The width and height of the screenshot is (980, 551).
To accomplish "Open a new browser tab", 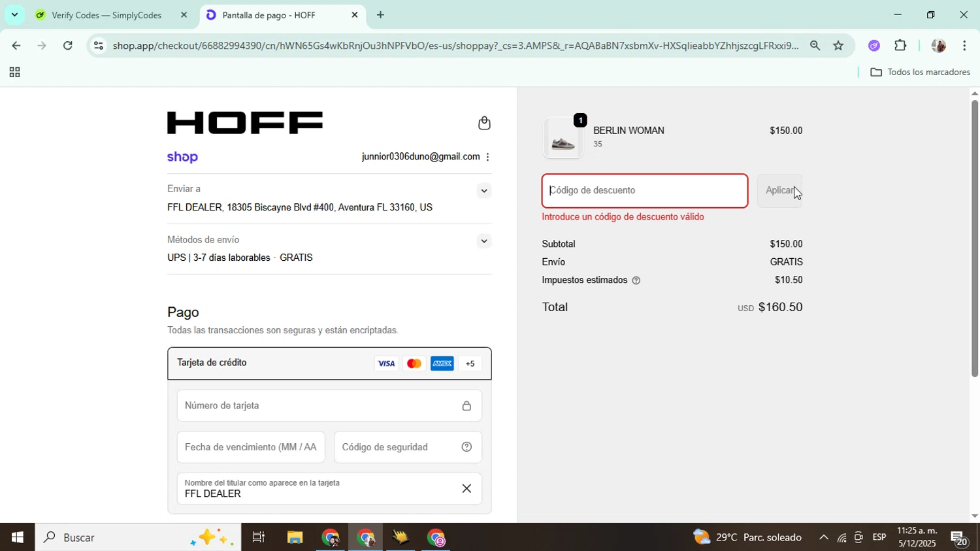I will click(380, 15).
